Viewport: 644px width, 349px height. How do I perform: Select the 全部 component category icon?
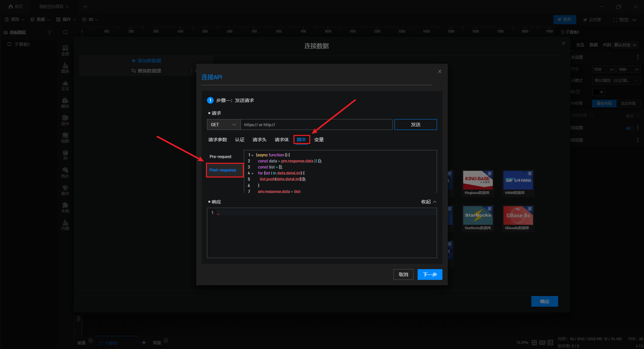coord(65,50)
